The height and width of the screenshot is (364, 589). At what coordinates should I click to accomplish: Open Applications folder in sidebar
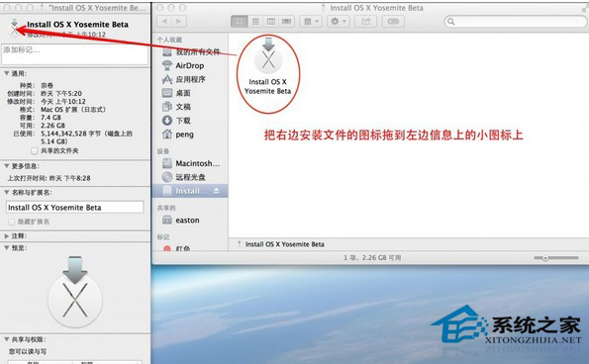190,79
